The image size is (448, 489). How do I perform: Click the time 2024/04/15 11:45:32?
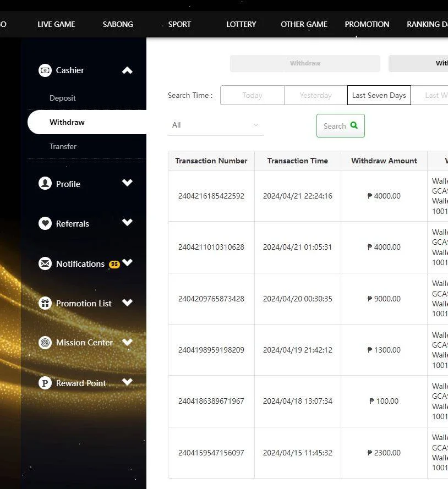pyautogui.click(x=298, y=453)
